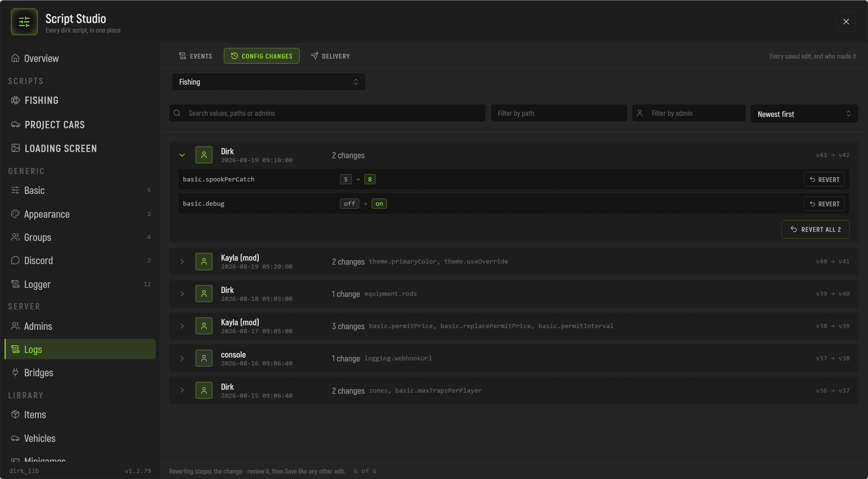This screenshot has width=868, height=479.
Task: Click the logging.webhookUrl path text
Action: pos(398,358)
